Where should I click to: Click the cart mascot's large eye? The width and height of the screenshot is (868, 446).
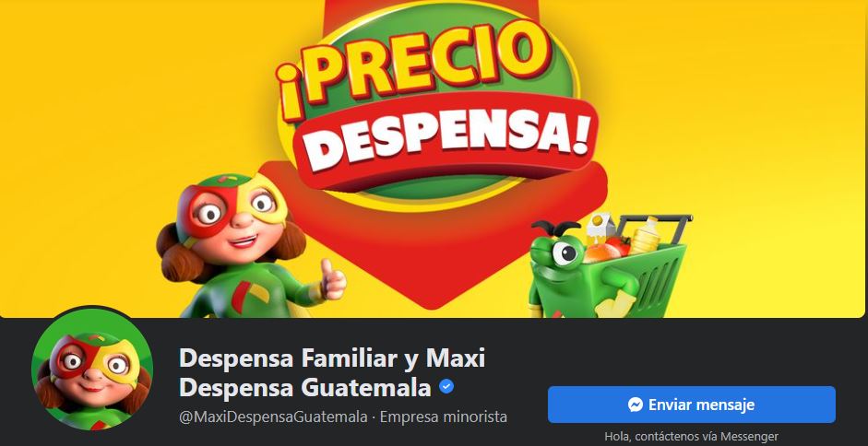(x=565, y=254)
